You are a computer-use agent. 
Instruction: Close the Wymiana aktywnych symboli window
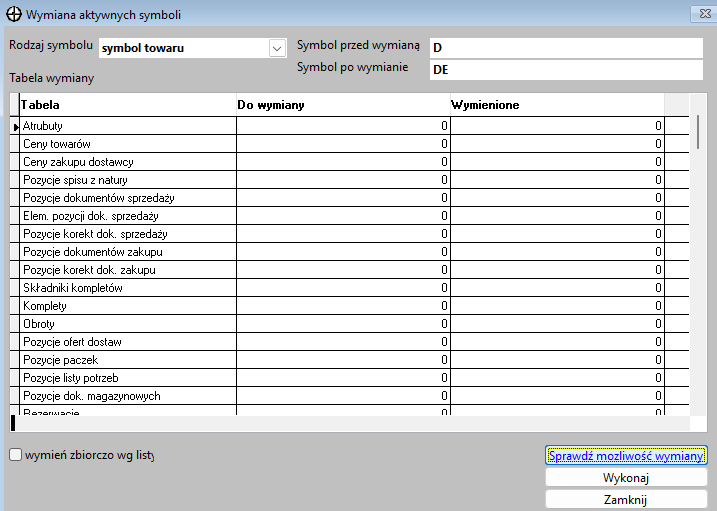coord(699,13)
